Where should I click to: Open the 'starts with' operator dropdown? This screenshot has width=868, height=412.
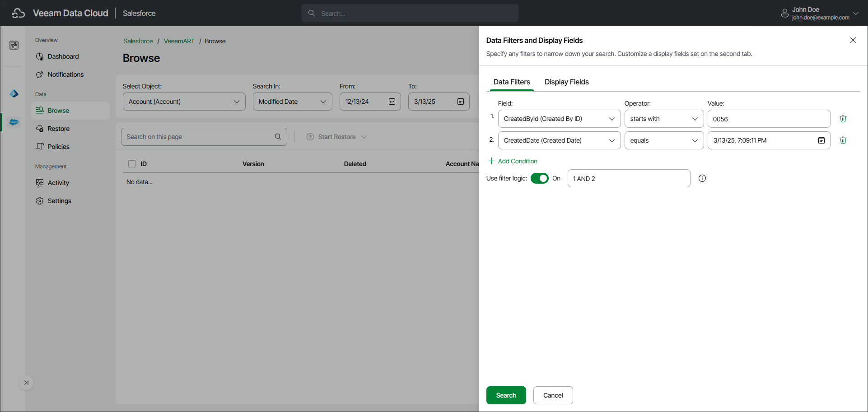664,119
